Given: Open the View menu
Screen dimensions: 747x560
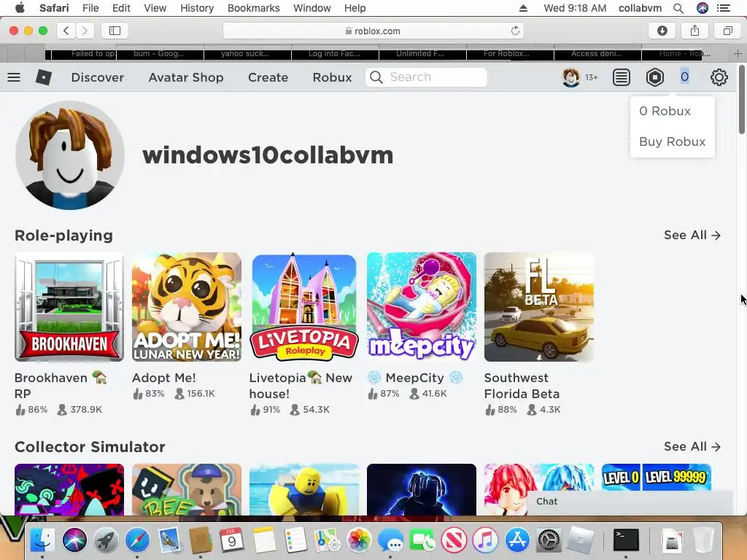Looking at the screenshot, I should coord(155,8).
